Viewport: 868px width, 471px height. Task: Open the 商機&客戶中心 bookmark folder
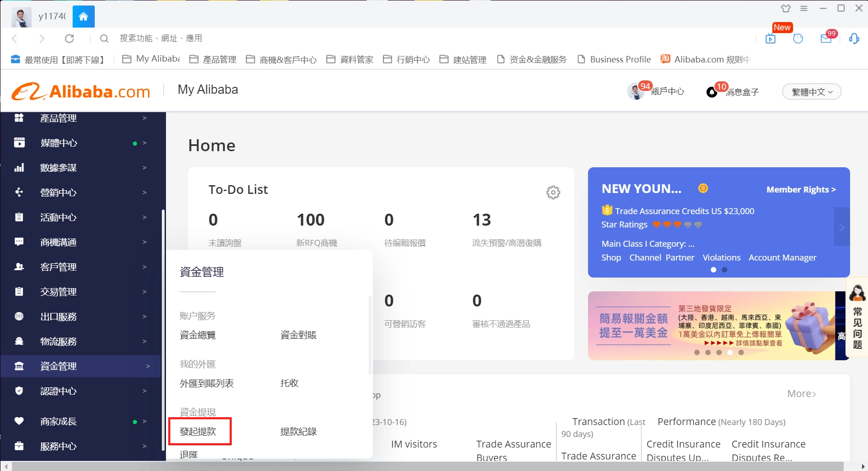click(281, 59)
